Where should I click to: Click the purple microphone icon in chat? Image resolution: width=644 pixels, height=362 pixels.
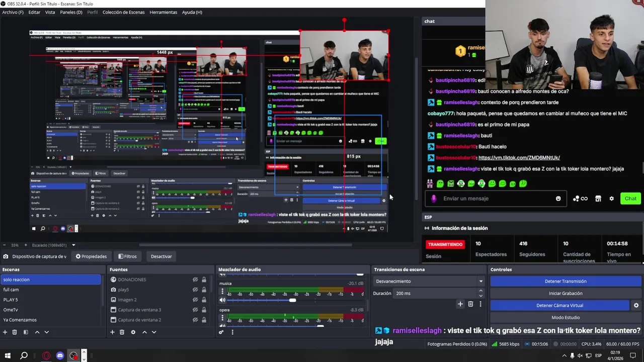click(434, 198)
